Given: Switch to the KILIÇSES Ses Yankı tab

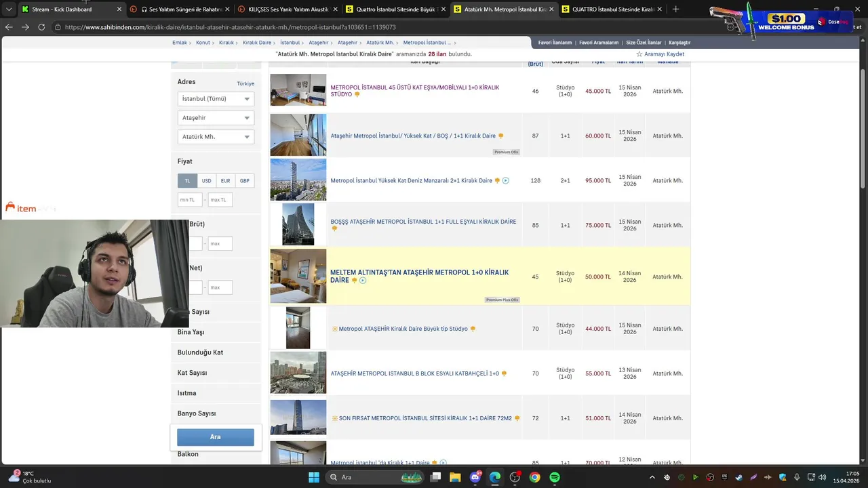Looking at the screenshot, I should 289,9.
